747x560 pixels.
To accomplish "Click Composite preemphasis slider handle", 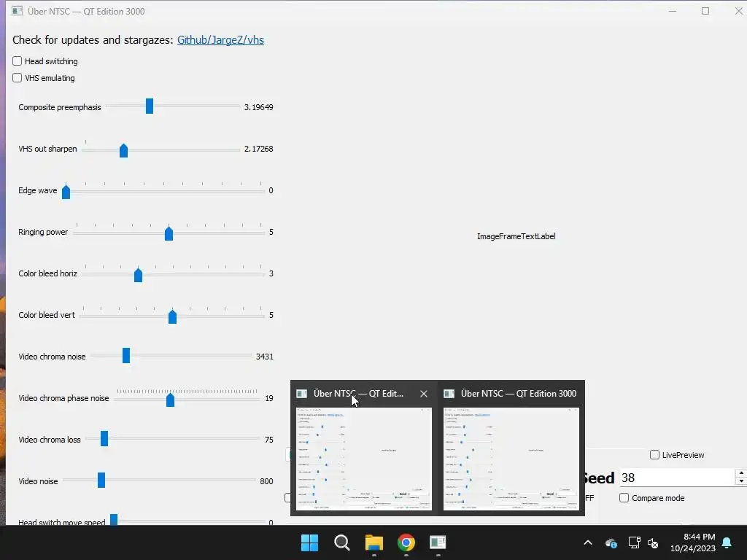I will (150, 106).
